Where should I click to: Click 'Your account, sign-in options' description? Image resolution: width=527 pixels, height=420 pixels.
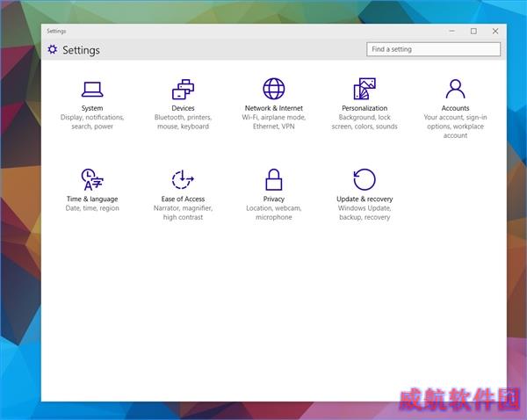point(455,127)
